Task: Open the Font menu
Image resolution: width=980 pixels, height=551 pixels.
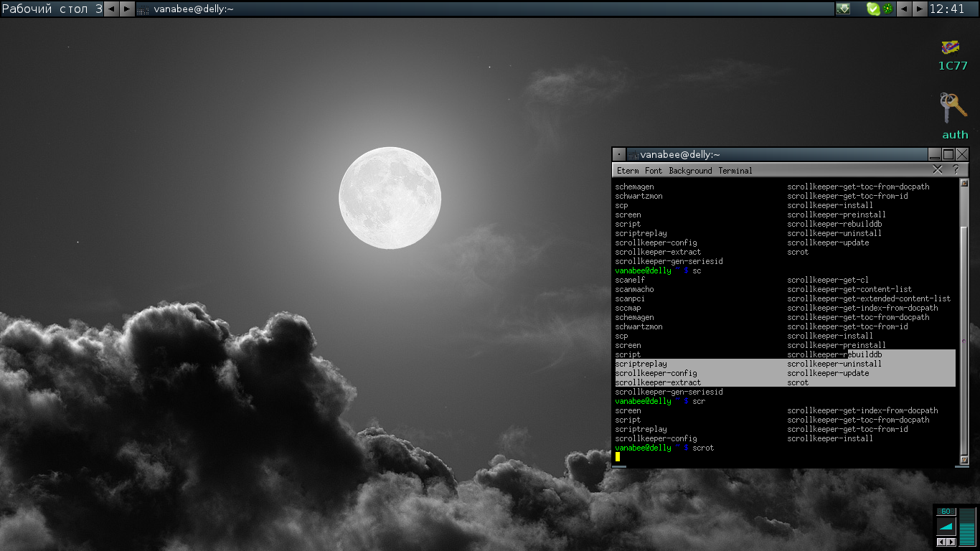Action: tap(653, 171)
